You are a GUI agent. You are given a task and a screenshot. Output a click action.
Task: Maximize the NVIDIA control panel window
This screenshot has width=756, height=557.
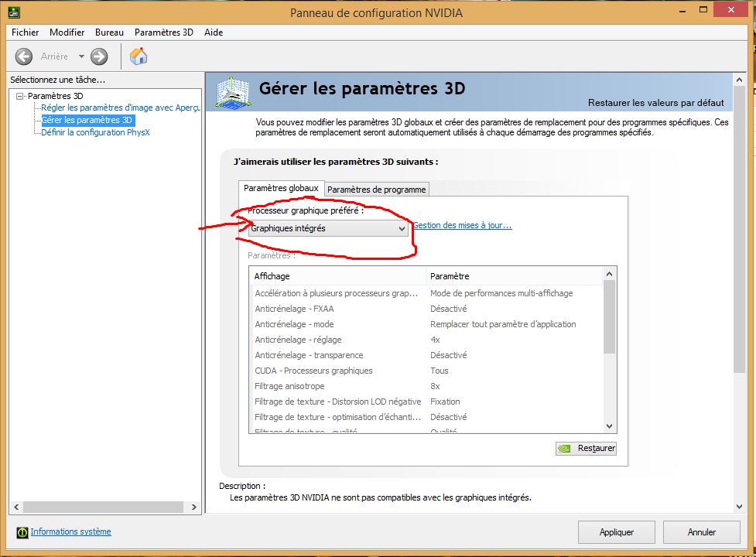(x=703, y=10)
